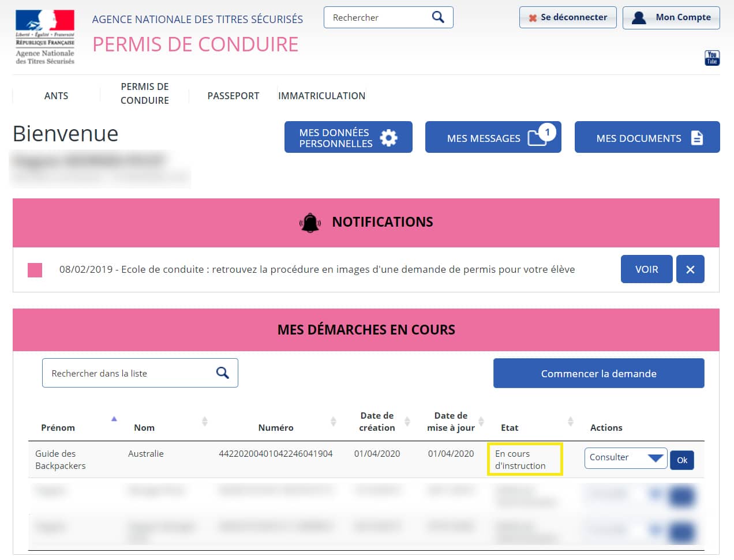Click the number 44220200401042246041904
Viewport: 734px width, 560px height.
click(276, 454)
